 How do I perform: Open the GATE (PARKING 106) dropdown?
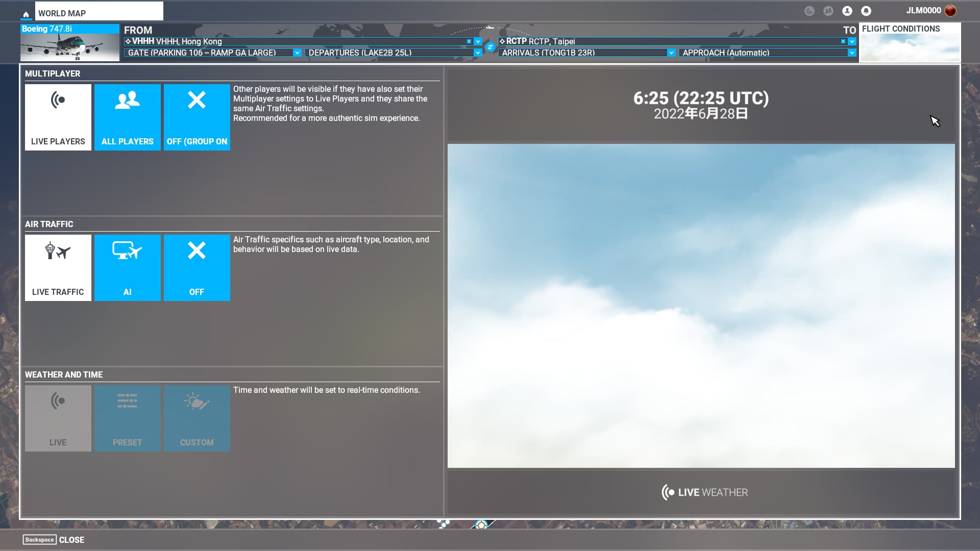point(212,53)
